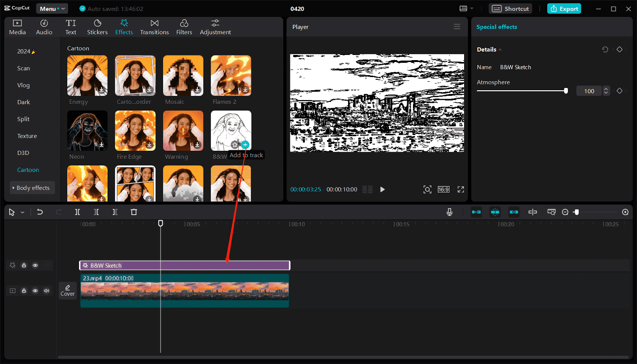This screenshot has width=637, height=364.
Task: Play the video in the Player
Action: click(x=382, y=189)
